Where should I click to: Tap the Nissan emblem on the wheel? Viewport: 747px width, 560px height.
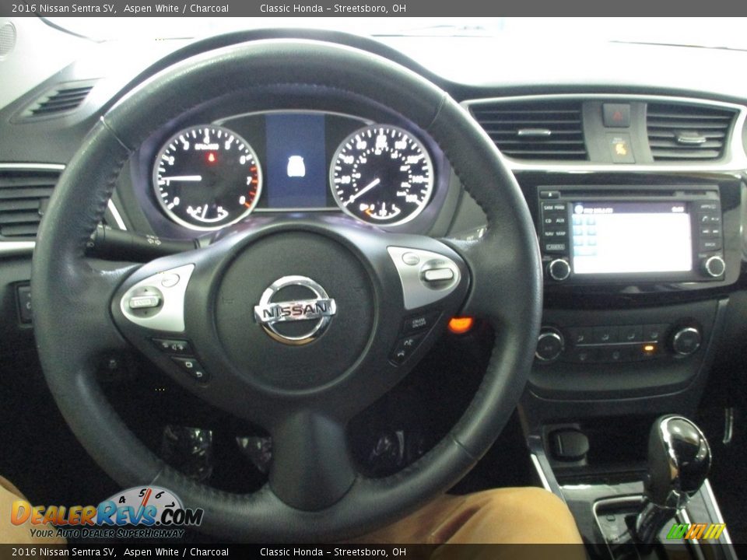point(295,310)
